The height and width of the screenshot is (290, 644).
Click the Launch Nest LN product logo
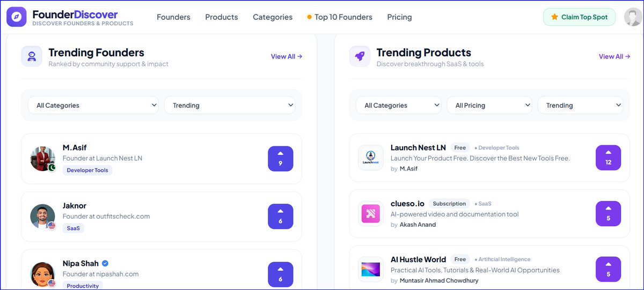coord(371,158)
